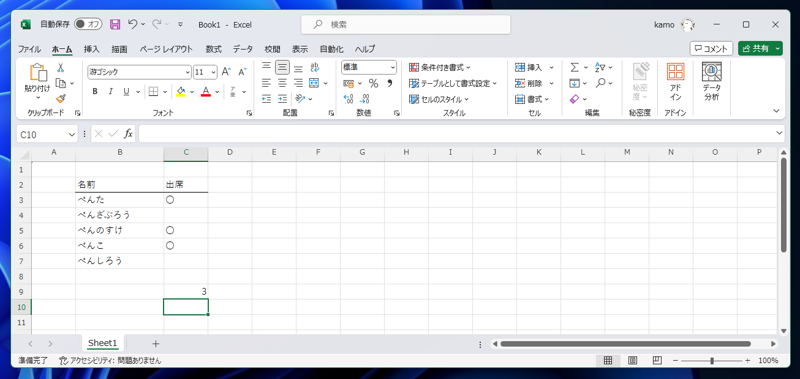This screenshot has height=379, width=800.
Task: Click the 検索 search box
Action: 406,24
